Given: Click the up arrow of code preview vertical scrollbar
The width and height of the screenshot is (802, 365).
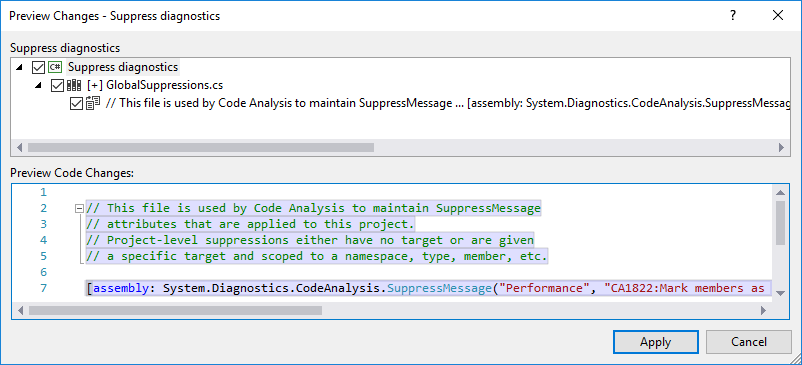Looking at the screenshot, I should coord(780,193).
